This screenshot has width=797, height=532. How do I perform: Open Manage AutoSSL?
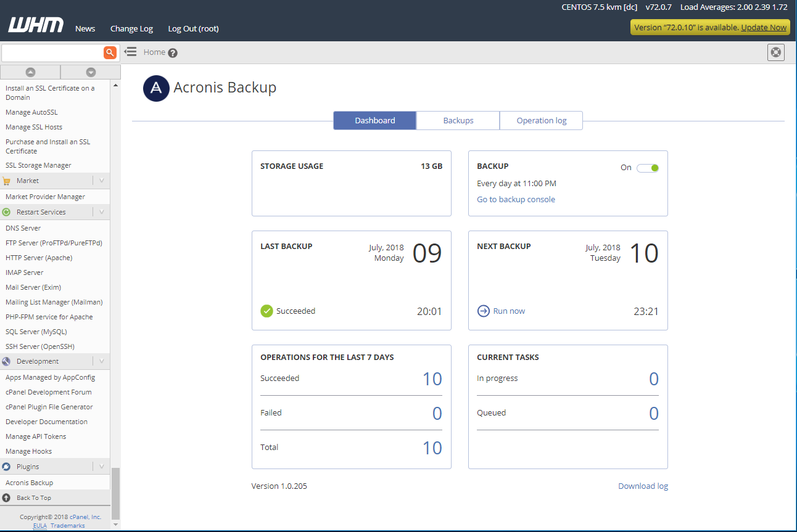[31, 112]
